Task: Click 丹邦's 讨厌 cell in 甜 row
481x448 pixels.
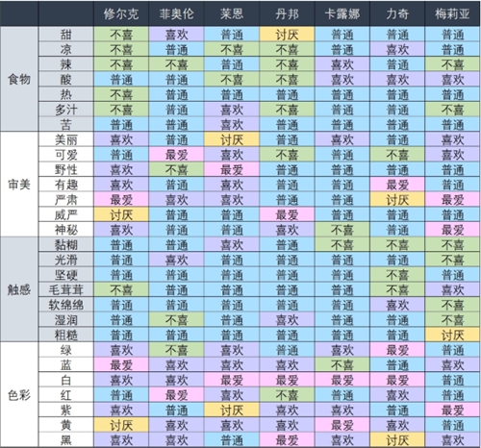Action: 287,34
